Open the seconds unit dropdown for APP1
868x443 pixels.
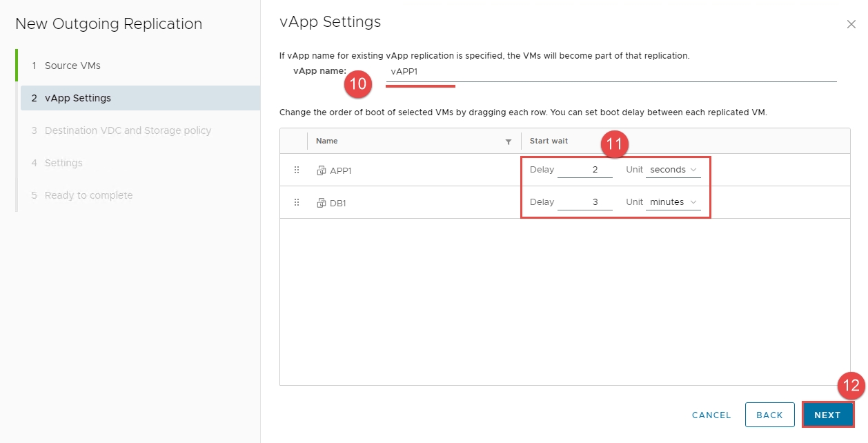pos(673,170)
